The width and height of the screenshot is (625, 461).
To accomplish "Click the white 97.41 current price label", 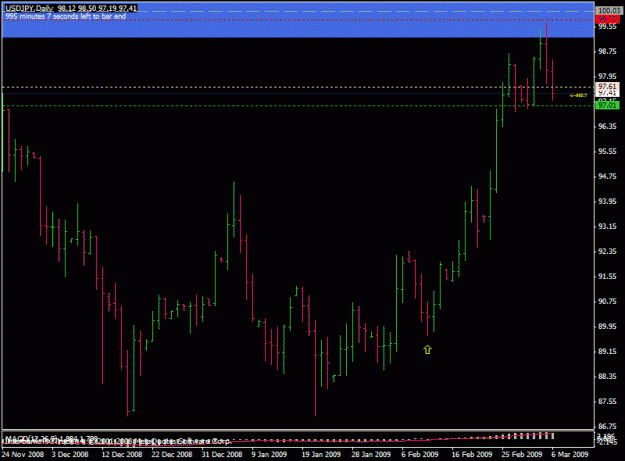I will coord(607,93).
